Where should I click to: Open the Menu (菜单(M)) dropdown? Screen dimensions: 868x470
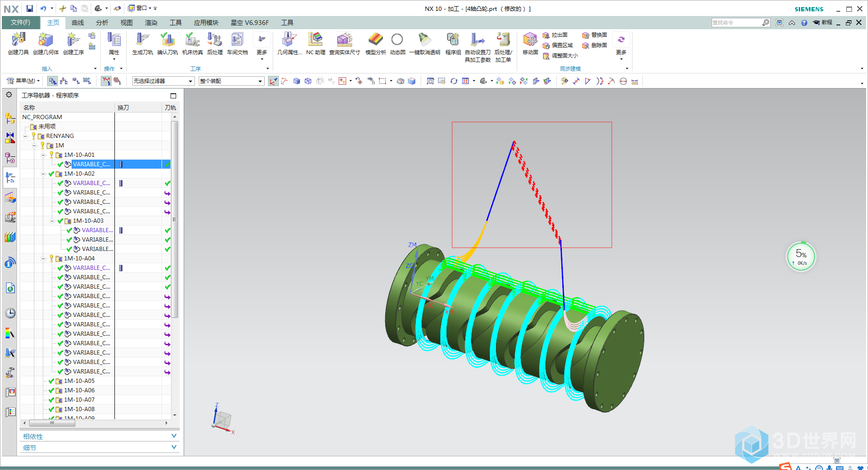click(23, 81)
